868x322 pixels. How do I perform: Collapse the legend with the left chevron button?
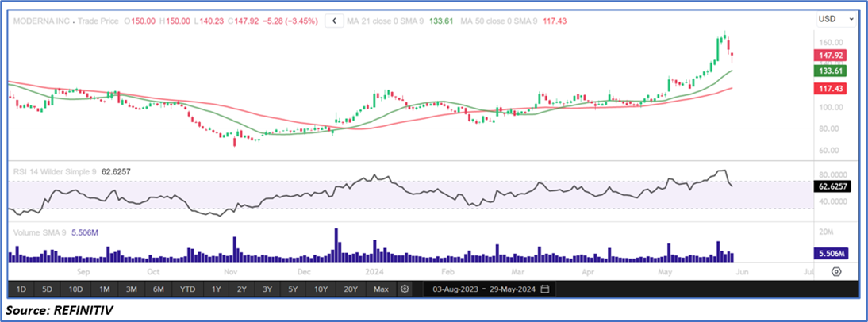[334, 21]
